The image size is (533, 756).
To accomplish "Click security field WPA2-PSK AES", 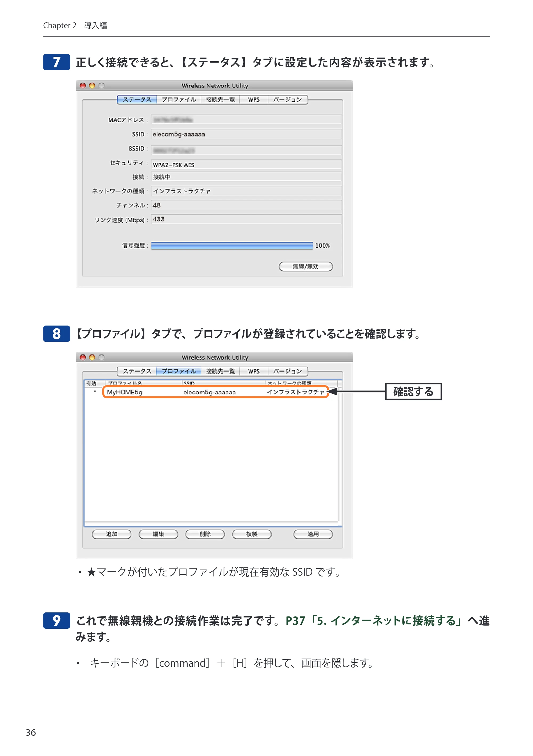I will click(x=246, y=165).
